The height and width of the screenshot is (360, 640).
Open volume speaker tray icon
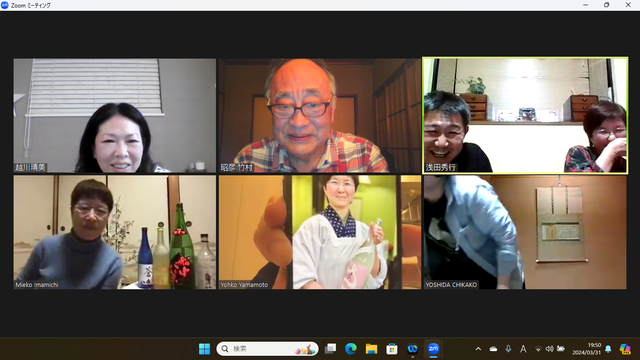pos(549,349)
